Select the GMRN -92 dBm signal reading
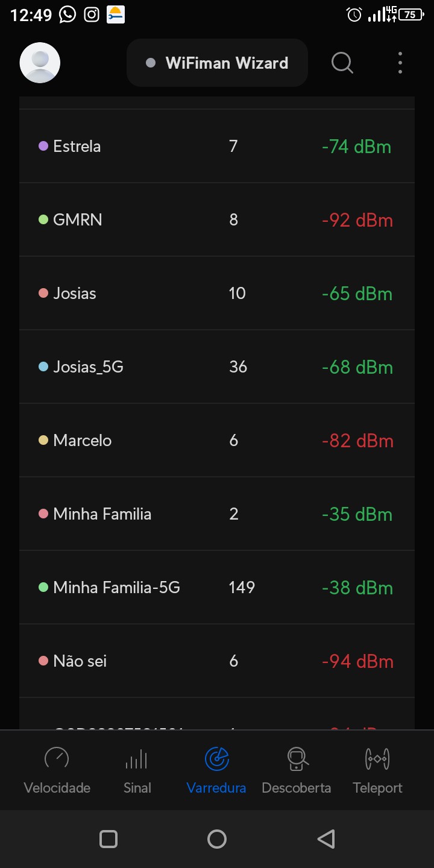Image resolution: width=434 pixels, height=868 pixels. point(357,220)
